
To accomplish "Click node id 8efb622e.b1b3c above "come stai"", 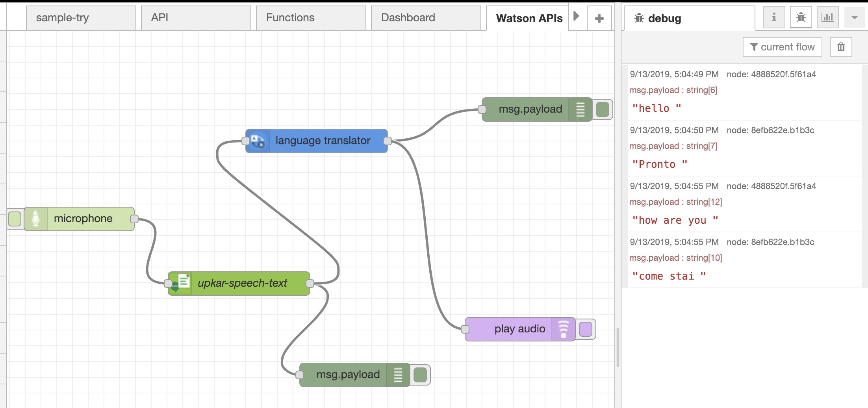I will click(x=770, y=242).
